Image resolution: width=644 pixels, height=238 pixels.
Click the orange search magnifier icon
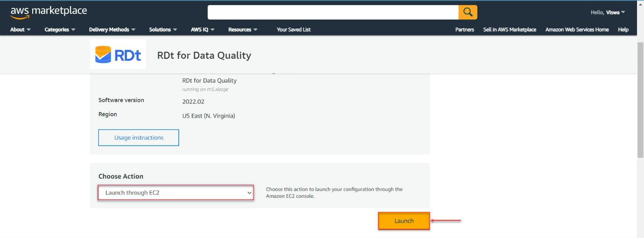point(468,12)
